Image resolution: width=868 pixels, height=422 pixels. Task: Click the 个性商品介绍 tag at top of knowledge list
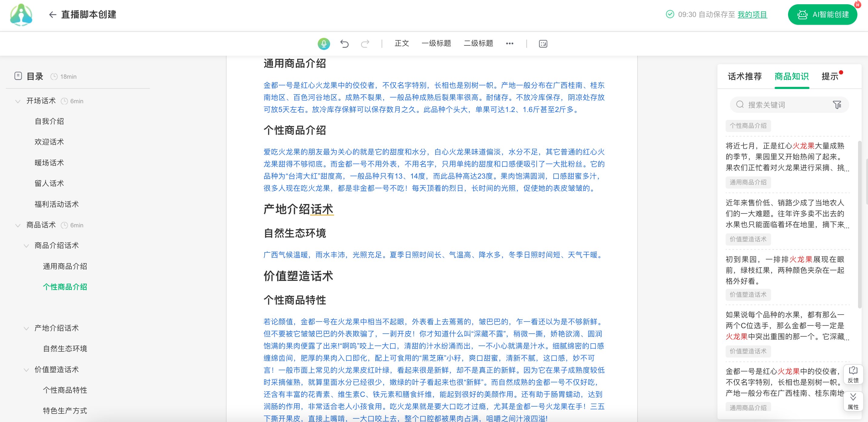[748, 126]
